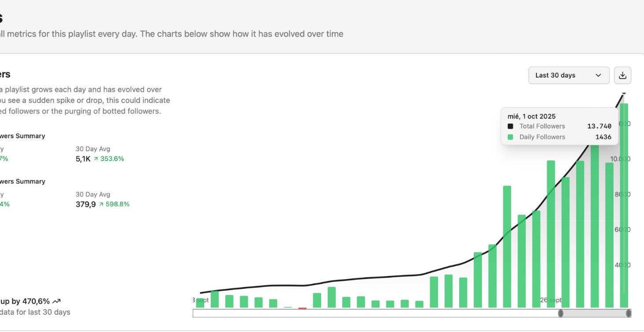644x332 pixels.
Task: Click the right handle of the range slider
Action: coord(629,313)
